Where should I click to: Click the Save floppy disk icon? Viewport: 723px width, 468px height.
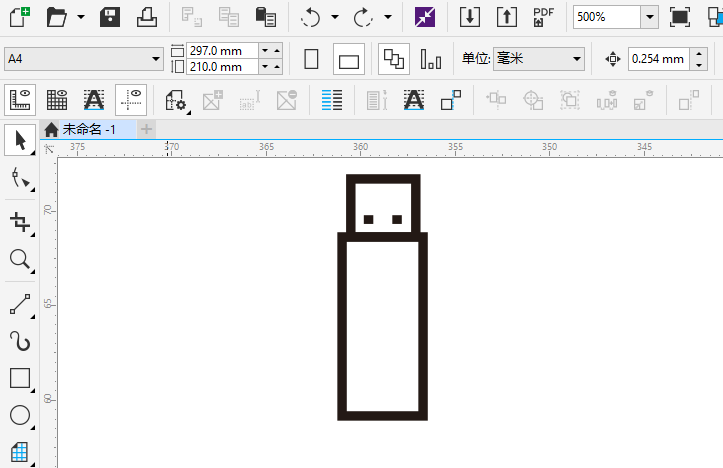(x=110, y=17)
